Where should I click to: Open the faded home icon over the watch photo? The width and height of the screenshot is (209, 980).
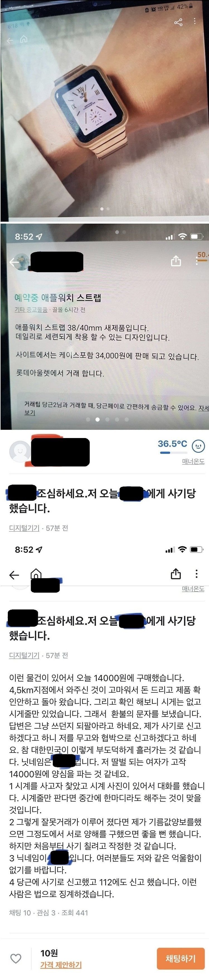pos(24,39)
